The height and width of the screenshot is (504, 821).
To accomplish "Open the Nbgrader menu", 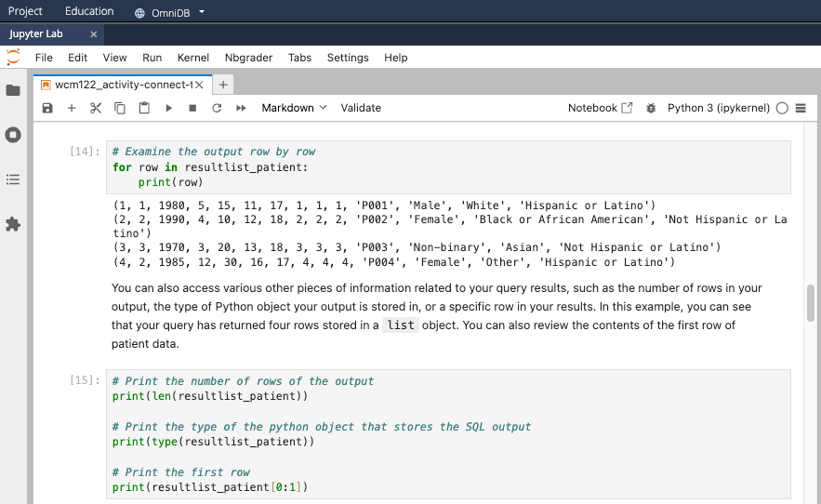I will tap(248, 58).
